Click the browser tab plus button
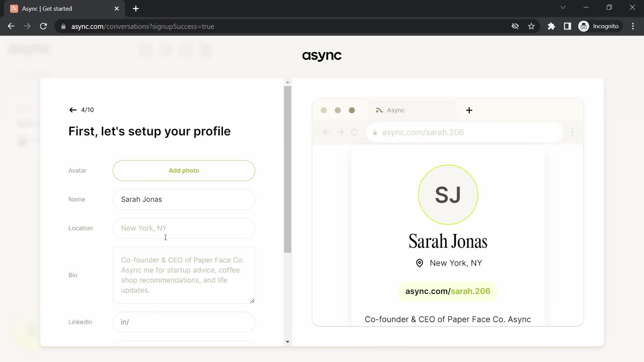The height and width of the screenshot is (362, 644). pos(136,9)
